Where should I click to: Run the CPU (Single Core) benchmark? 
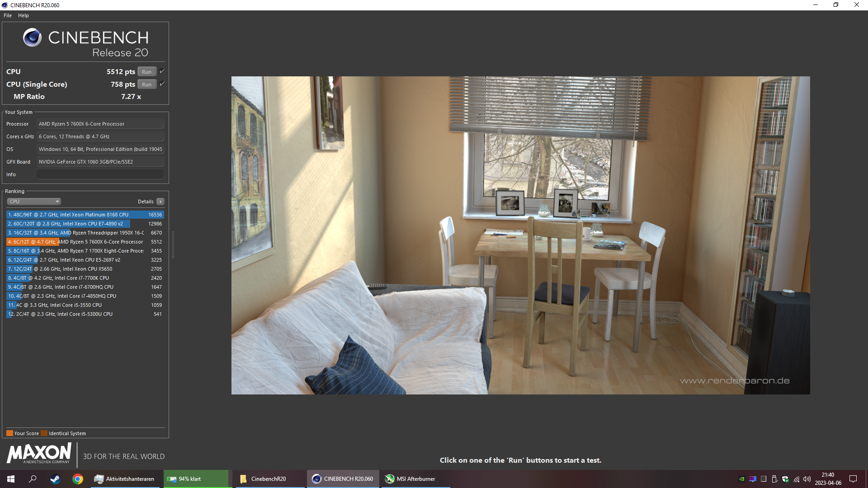click(146, 84)
